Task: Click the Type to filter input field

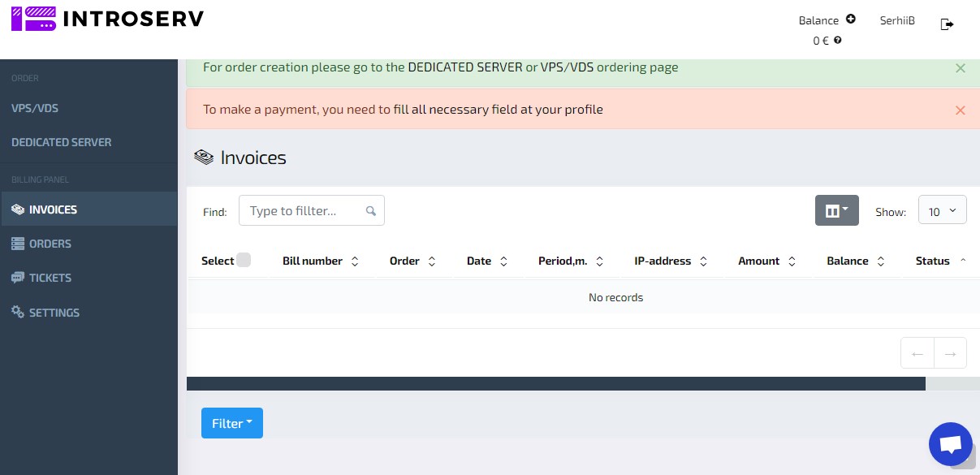Action: (304, 211)
